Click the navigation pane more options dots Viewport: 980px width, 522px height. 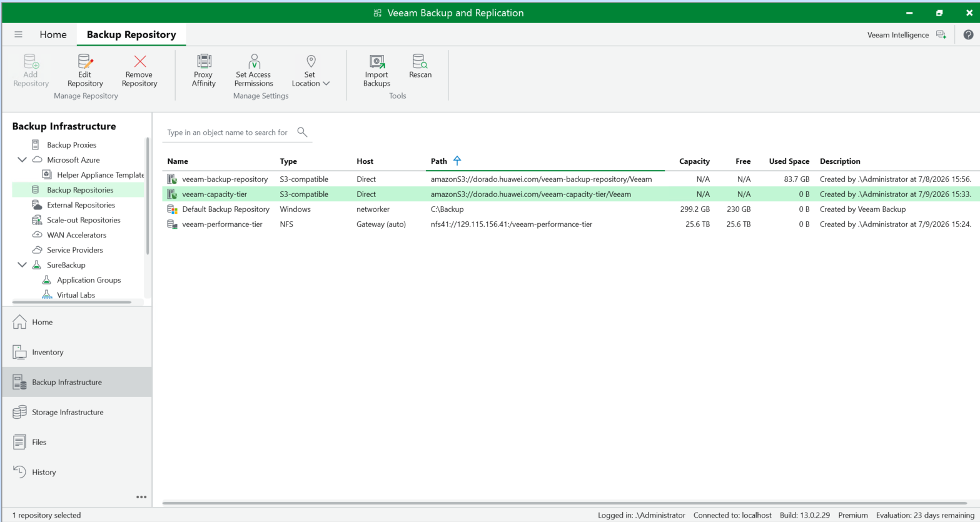coord(141,497)
